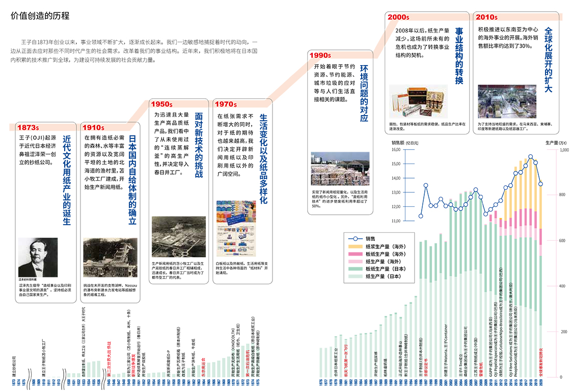
Task: Click the red event 雷曼危机
Action: (481, 369)
